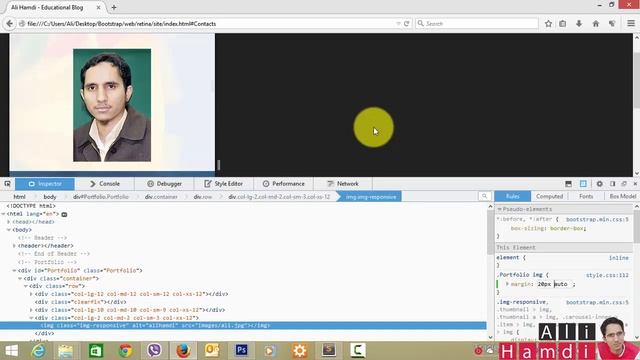Search HTML with the markup search box
The image size is (640, 360).
coord(484,196)
